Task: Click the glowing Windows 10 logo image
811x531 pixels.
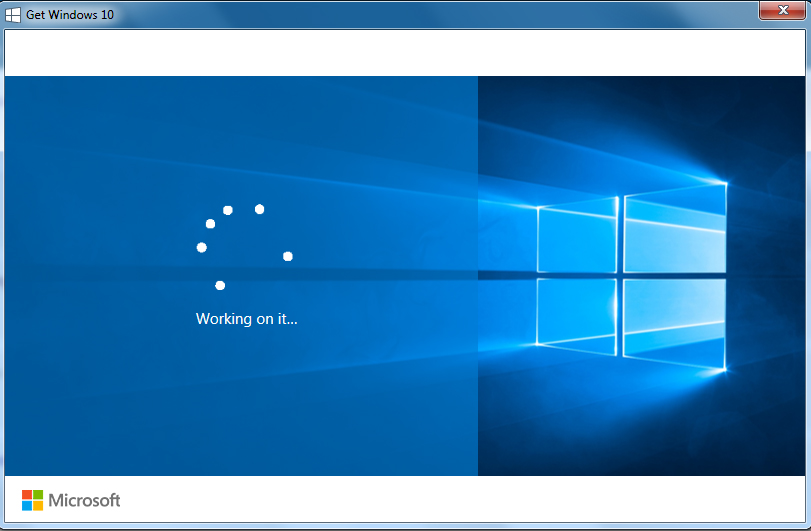Action: [632, 276]
